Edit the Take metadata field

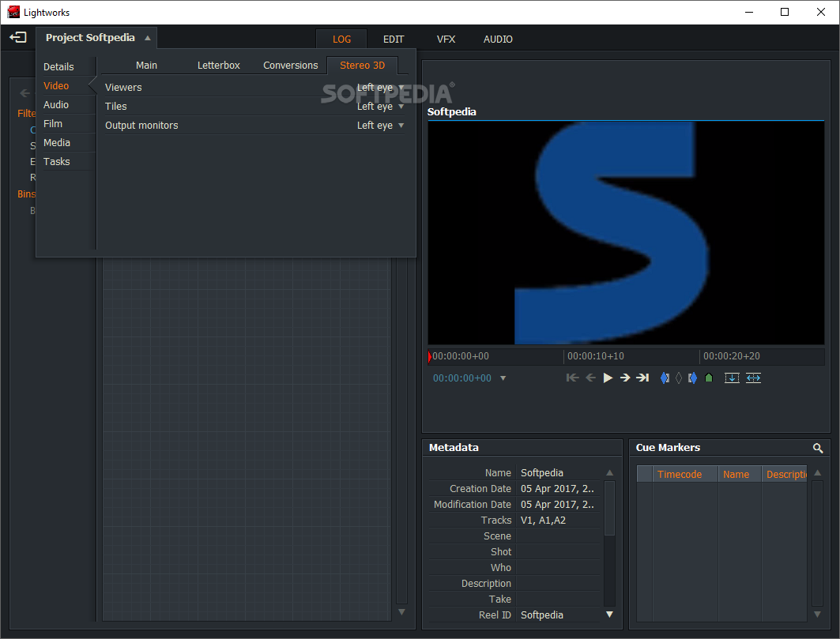559,600
